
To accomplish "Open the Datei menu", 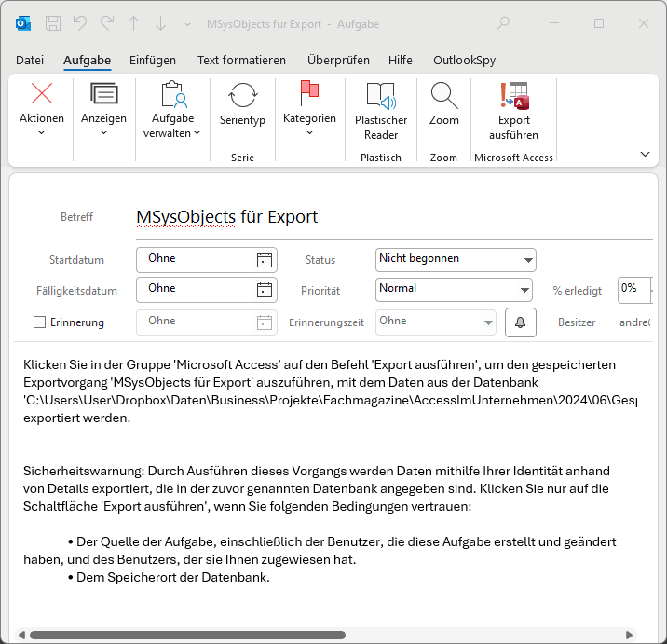I will tap(30, 60).
